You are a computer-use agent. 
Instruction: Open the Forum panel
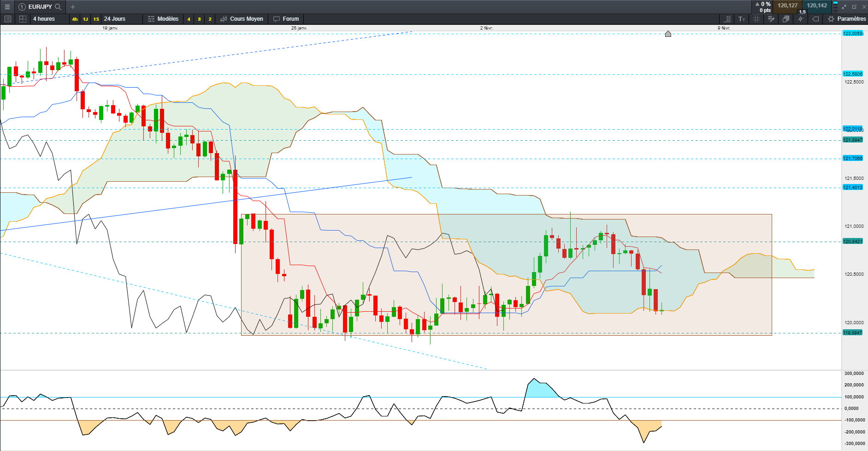tap(286, 19)
